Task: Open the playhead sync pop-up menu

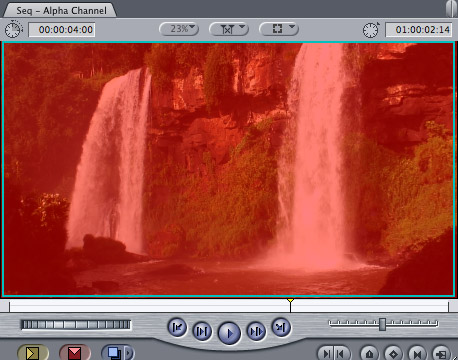Action: [x=229, y=29]
